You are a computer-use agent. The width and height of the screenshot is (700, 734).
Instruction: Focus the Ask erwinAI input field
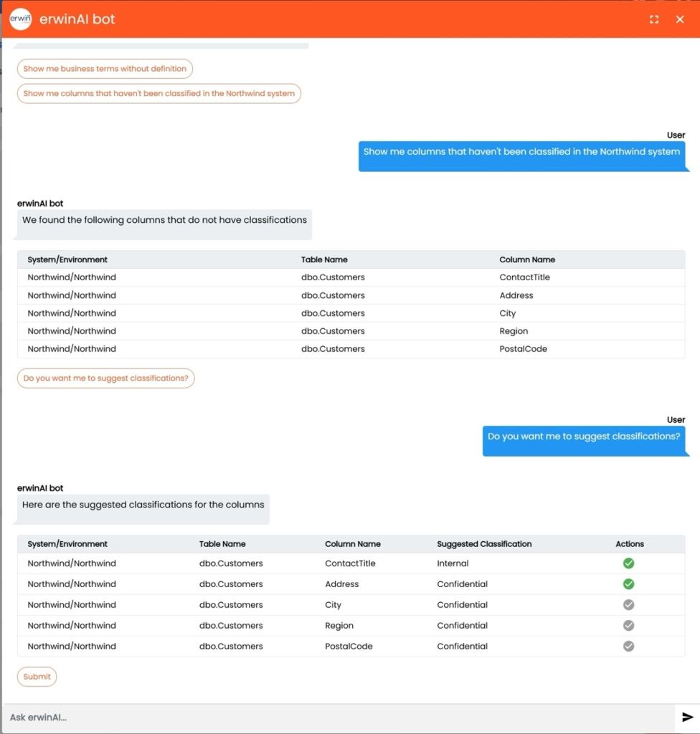pos(337,717)
